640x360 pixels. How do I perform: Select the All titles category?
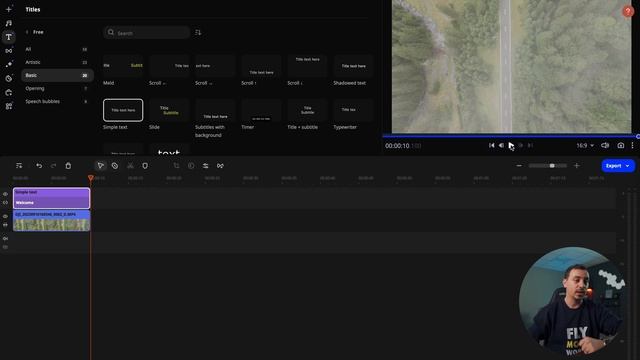pos(57,49)
